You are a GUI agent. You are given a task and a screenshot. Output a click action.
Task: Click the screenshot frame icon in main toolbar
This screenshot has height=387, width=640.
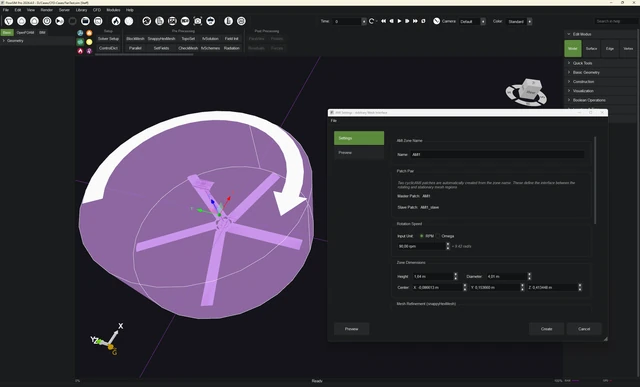pyautogui.click(x=198, y=21)
